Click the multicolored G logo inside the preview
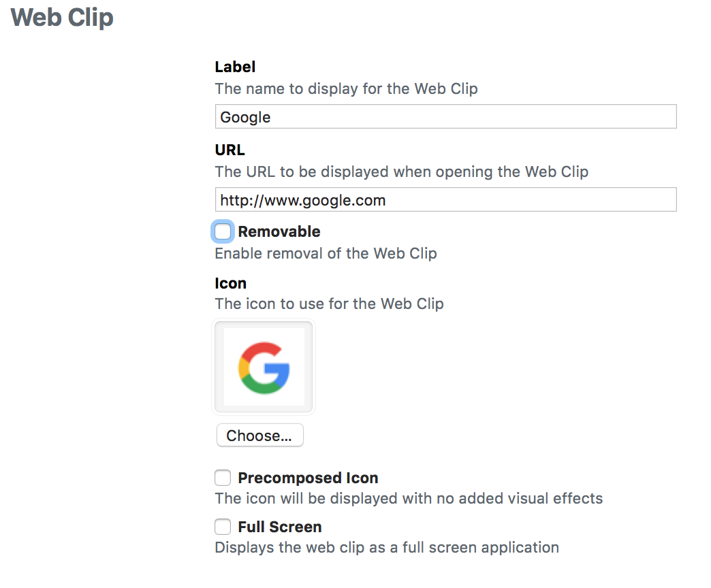The width and height of the screenshot is (711, 588). point(264,367)
